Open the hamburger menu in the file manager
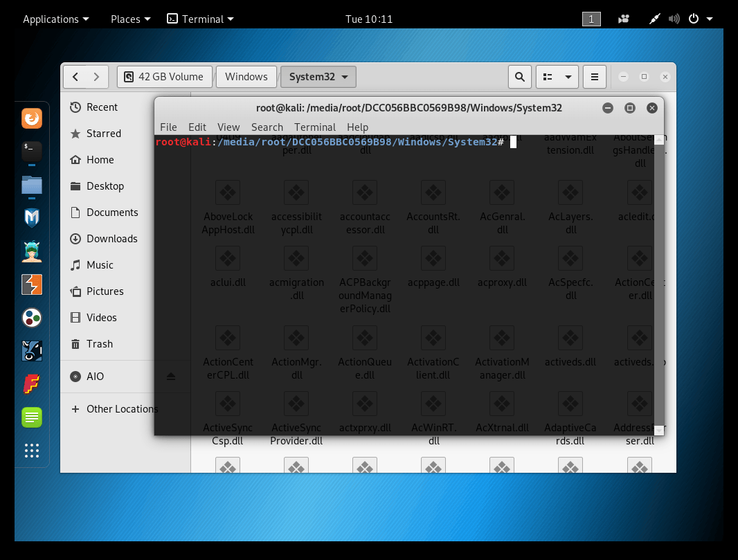 594,77
